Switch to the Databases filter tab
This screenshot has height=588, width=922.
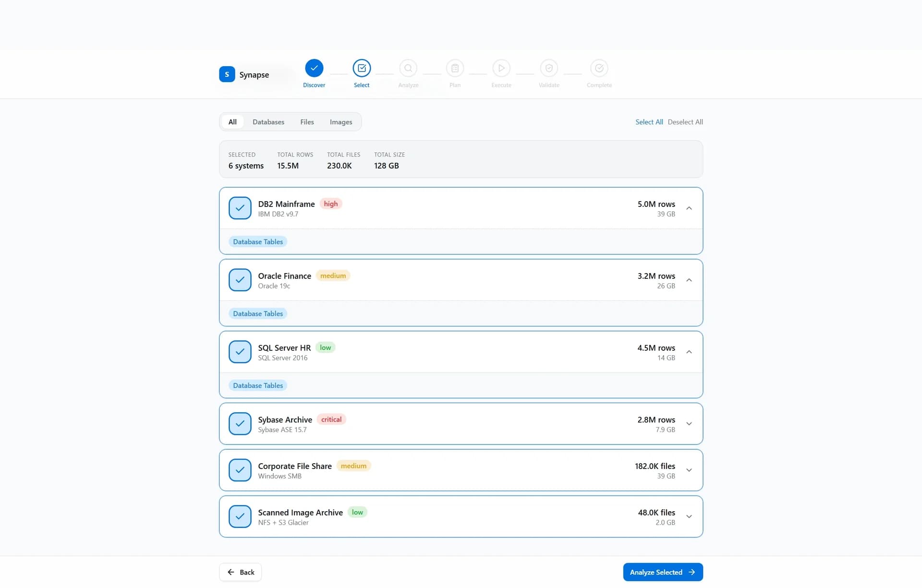[268, 122]
